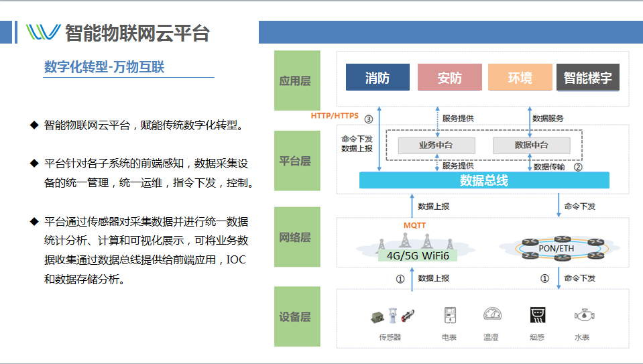Click the 4G/5G WiFi6 tower cloud graphic

tap(416, 247)
